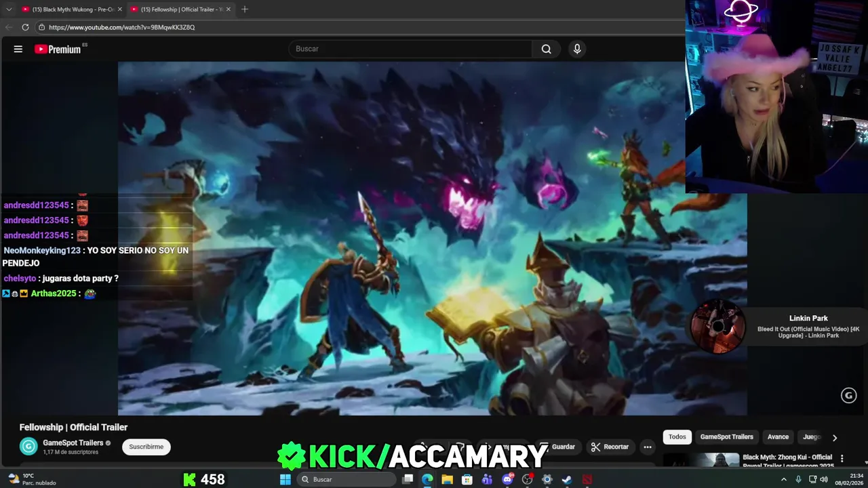Open Black Myth: Zhong Kui video title
Image resolution: width=868 pixels, height=488 pixels.
pyautogui.click(x=787, y=461)
